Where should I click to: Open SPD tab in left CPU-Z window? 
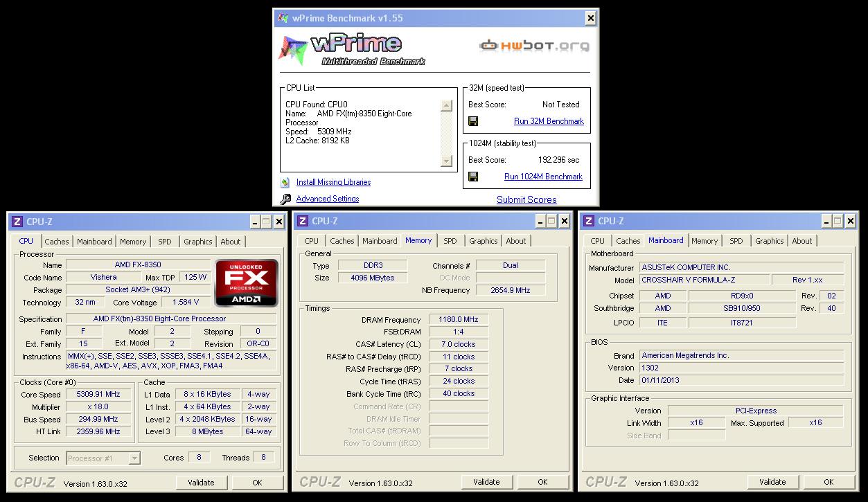164,242
